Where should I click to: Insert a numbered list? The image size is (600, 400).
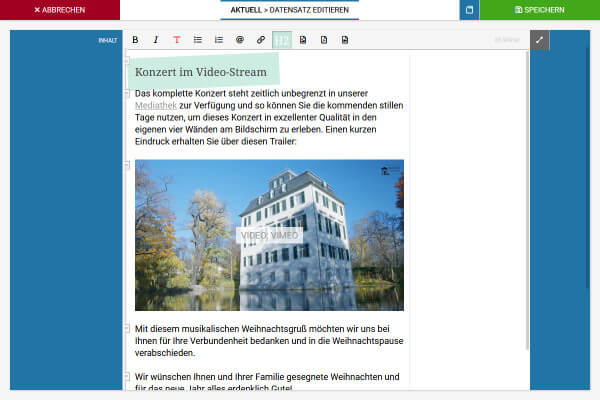coord(218,40)
